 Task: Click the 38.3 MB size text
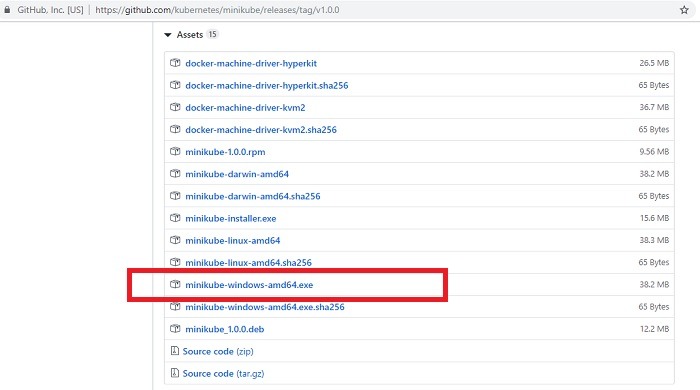click(x=654, y=240)
